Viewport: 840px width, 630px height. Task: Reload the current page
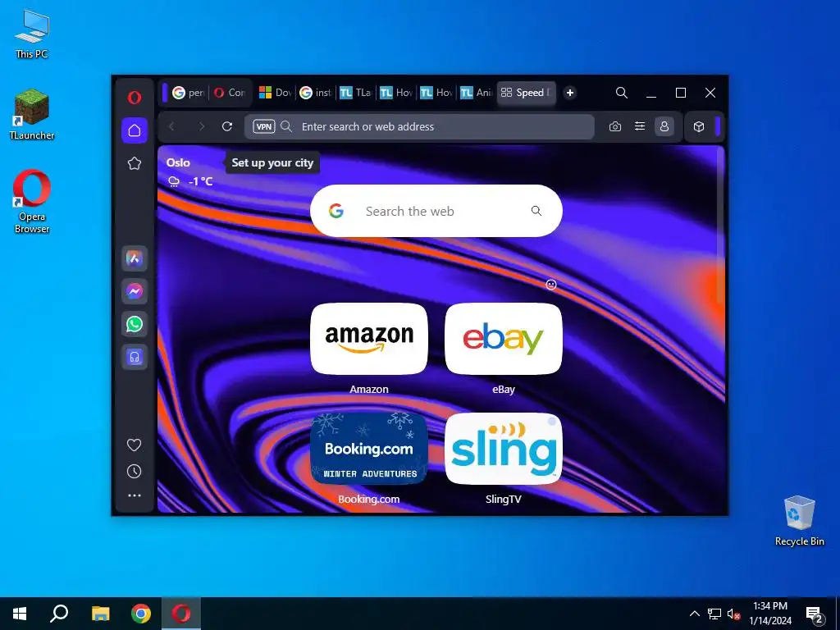[227, 126]
